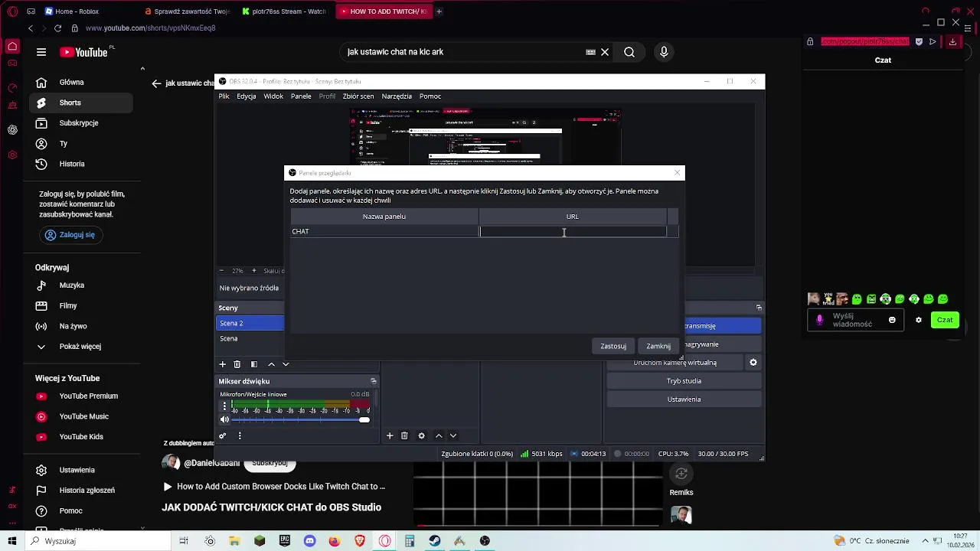Open source properties gear in OBS sources toolbar
The image size is (980, 551).
(421, 435)
